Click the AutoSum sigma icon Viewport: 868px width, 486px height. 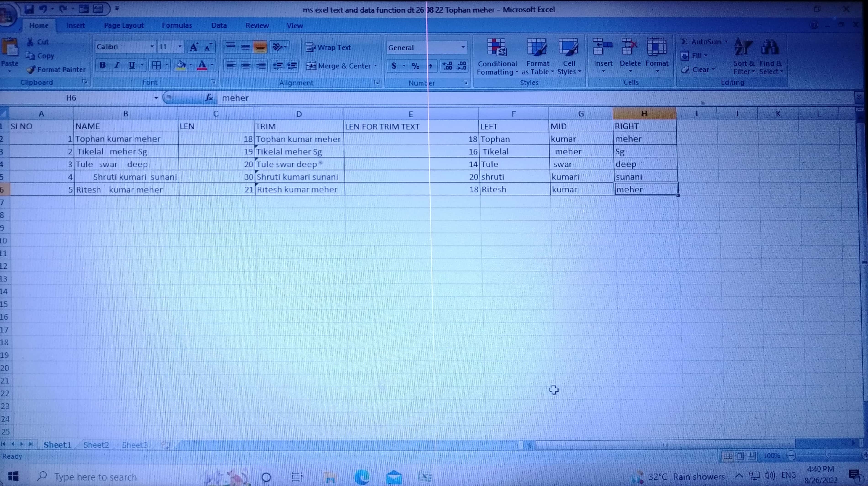point(684,42)
